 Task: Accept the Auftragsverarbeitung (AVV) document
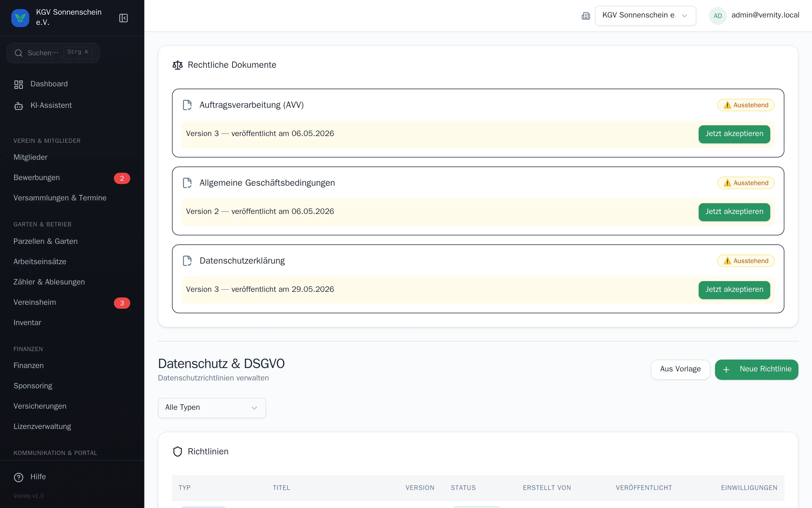734,134
